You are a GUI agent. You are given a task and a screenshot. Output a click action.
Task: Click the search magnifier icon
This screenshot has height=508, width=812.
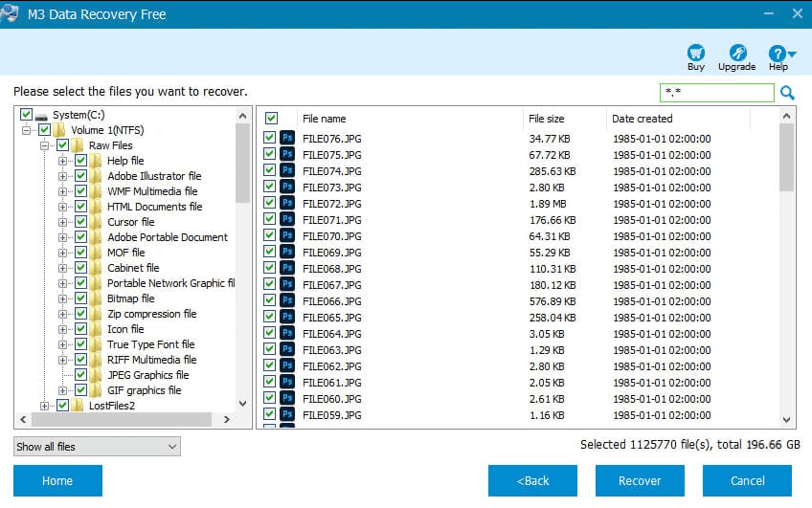coord(787,93)
